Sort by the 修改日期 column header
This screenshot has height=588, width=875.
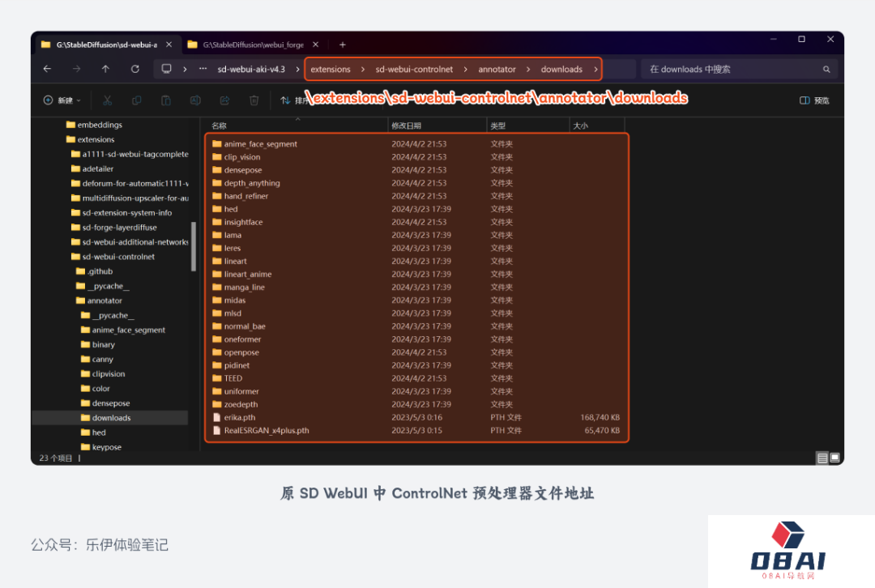point(406,126)
